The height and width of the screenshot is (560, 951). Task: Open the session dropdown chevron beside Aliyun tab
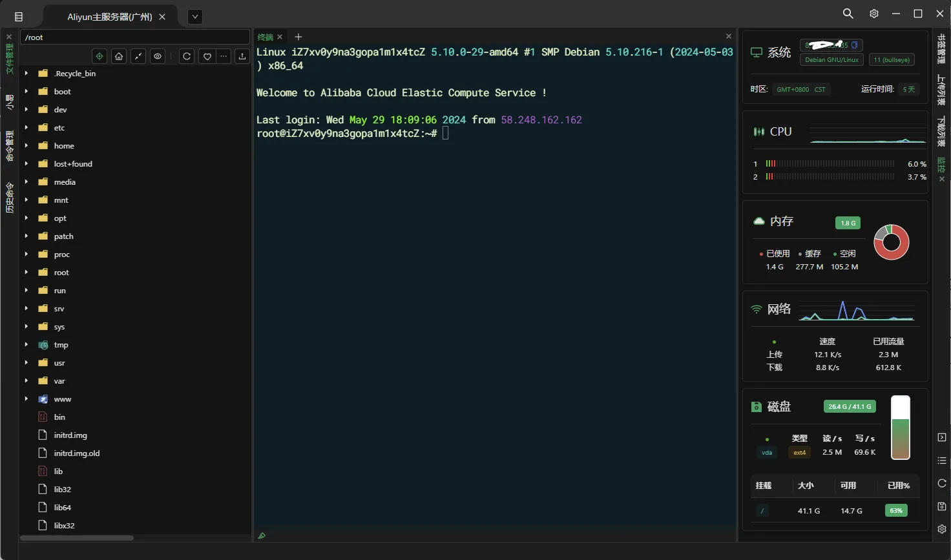pyautogui.click(x=195, y=17)
